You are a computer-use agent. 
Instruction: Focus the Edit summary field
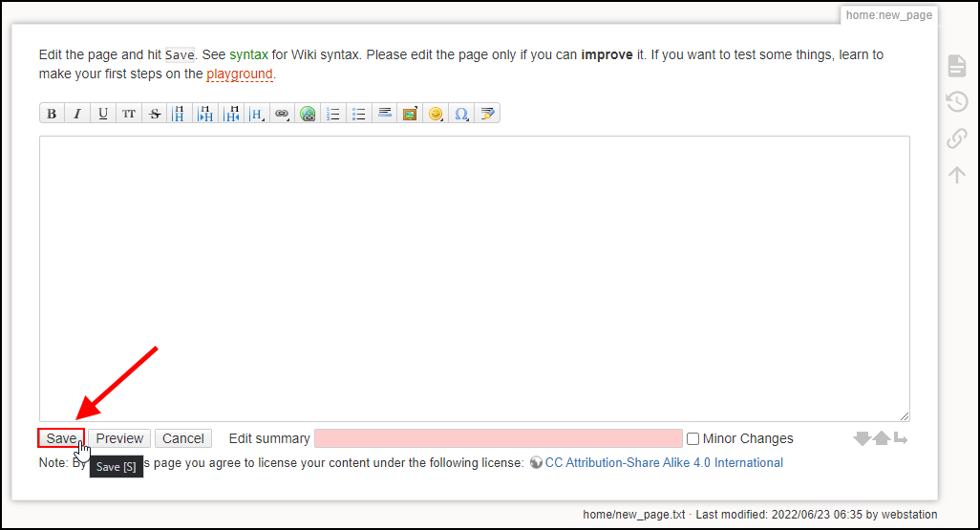point(499,438)
